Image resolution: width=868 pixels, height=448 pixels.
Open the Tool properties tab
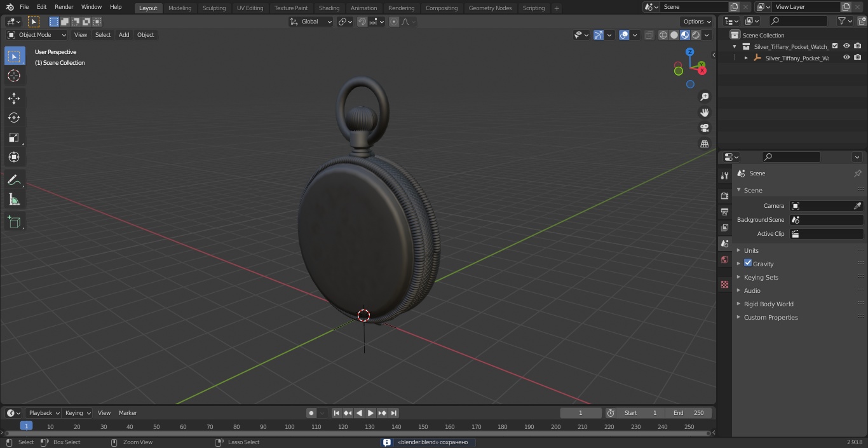[x=724, y=175]
